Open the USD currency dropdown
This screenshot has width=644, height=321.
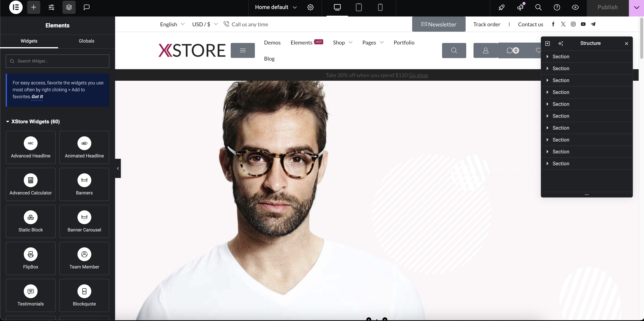pos(205,24)
